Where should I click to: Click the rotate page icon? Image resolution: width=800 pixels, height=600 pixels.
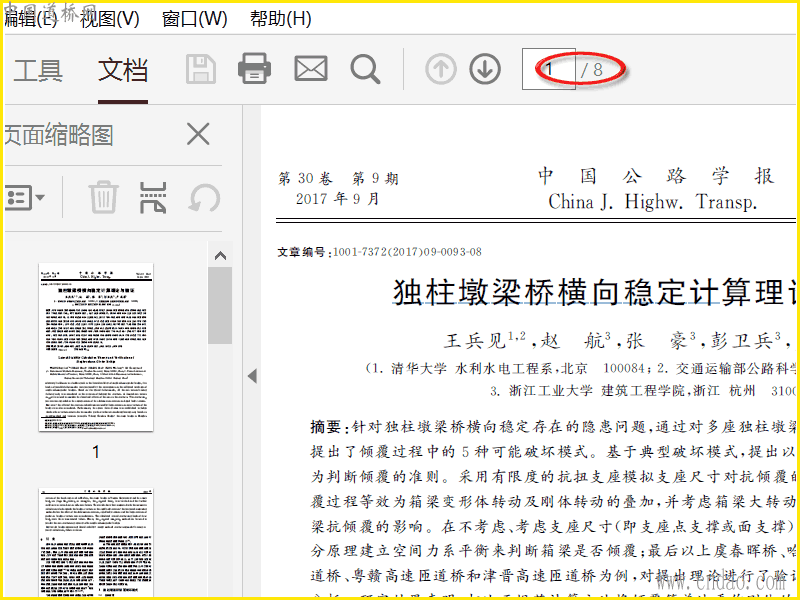(x=205, y=198)
